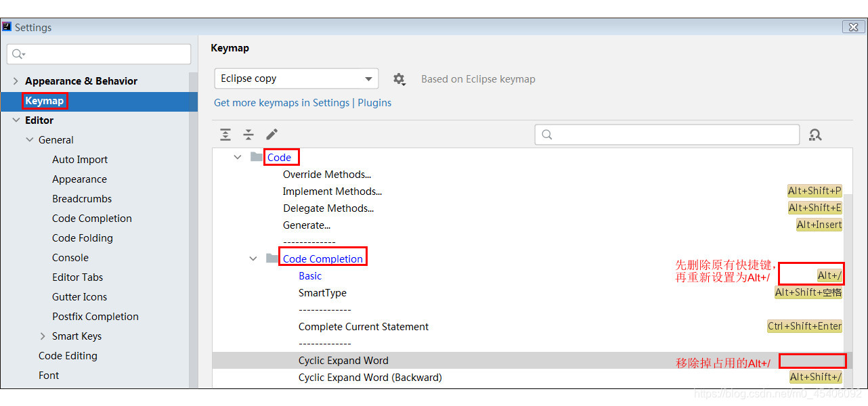Open Breadcrumbs settings

(82, 199)
